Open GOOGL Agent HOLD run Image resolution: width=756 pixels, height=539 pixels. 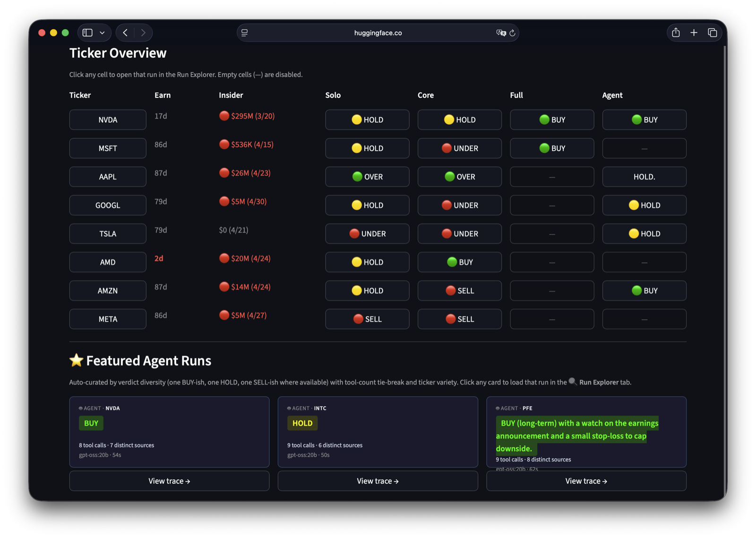point(644,205)
